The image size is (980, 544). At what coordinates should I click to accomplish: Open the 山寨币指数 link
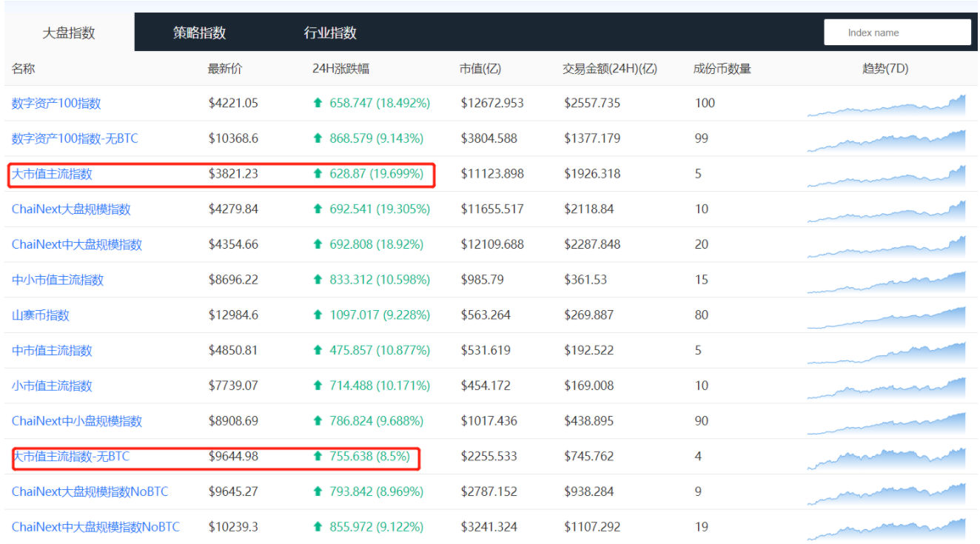(x=41, y=315)
